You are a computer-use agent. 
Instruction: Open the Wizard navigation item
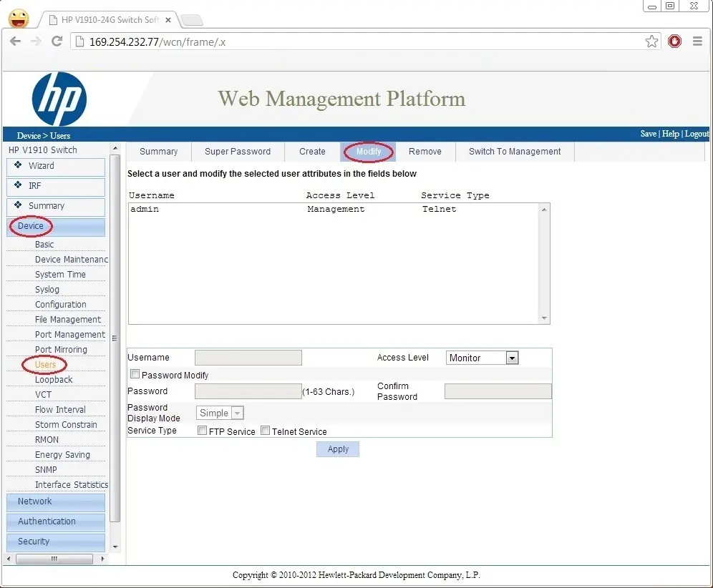pyautogui.click(x=56, y=166)
